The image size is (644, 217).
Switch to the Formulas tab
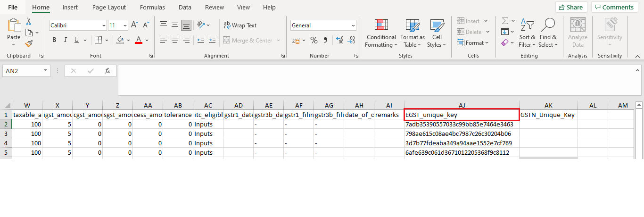pyautogui.click(x=152, y=8)
